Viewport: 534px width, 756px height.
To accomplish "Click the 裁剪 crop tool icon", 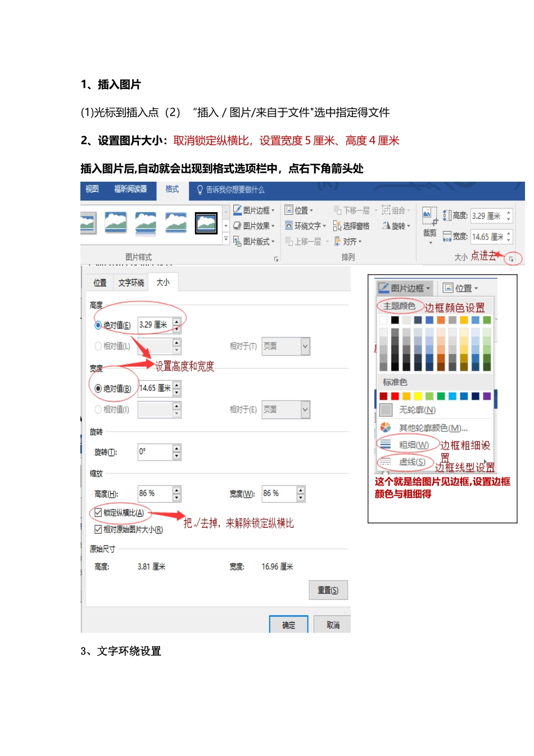I will (x=429, y=215).
